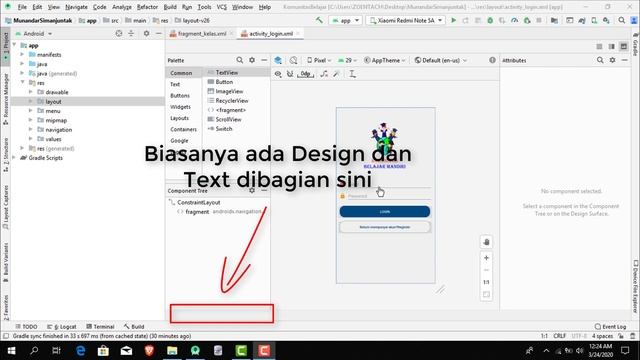Minimize the Attributes panel
The image size is (640, 360).
tap(624, 60)
